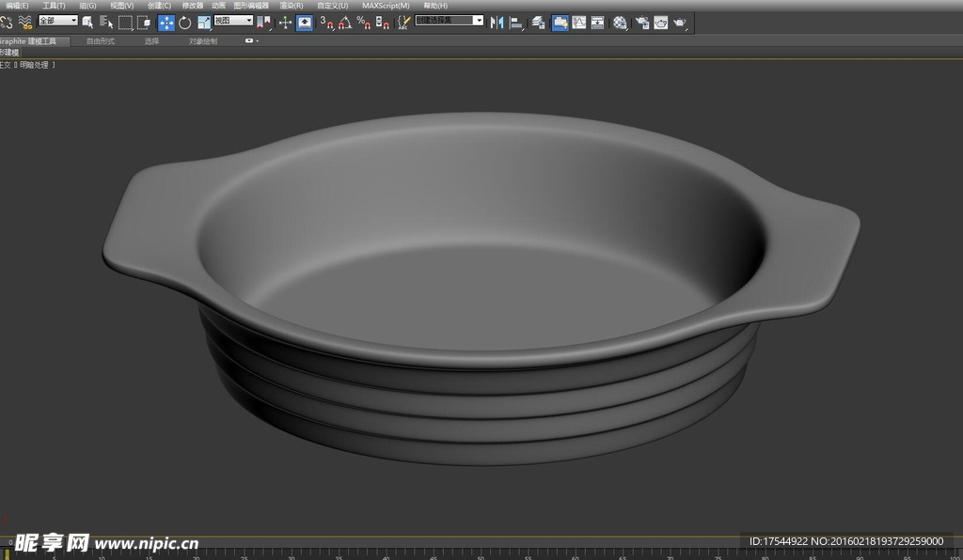This screenshot has width=963, height=560.
Task: Click the timeline track bar at bottom
Action: (481, 553)
